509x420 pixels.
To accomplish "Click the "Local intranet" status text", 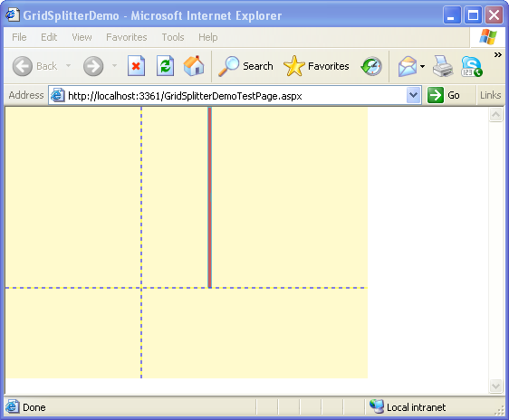I will point(416,407).
